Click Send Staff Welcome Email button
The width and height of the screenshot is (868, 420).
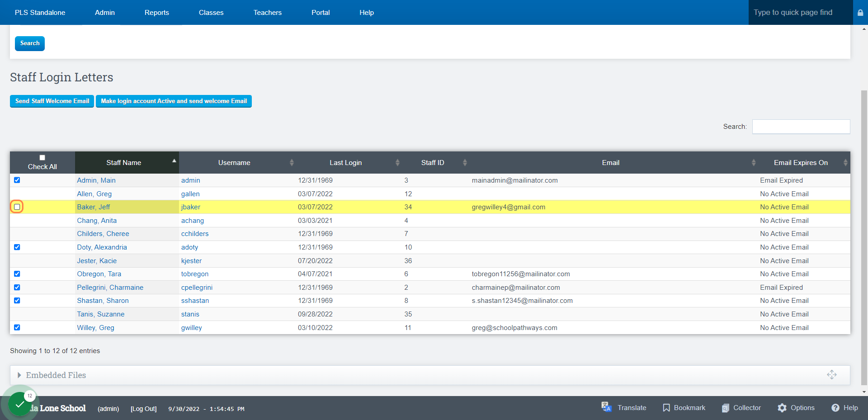pos(52,101)
